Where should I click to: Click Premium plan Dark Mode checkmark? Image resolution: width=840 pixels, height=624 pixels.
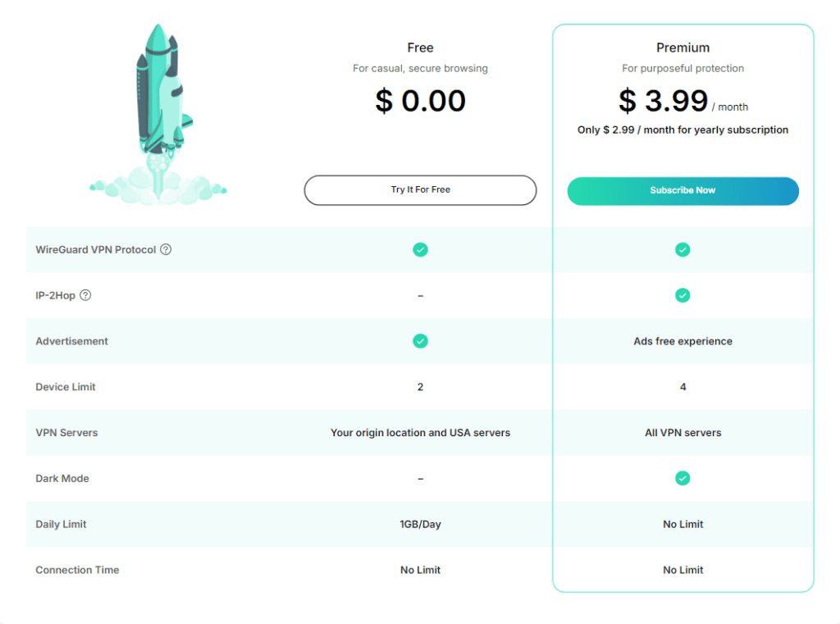pos(682,478)
